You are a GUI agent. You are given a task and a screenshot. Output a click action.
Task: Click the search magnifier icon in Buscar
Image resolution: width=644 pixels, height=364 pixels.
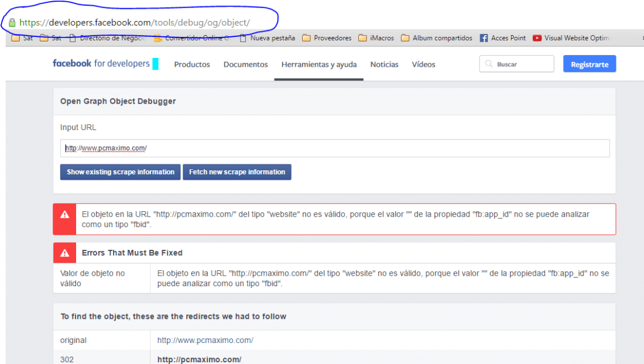pos(489,64)
